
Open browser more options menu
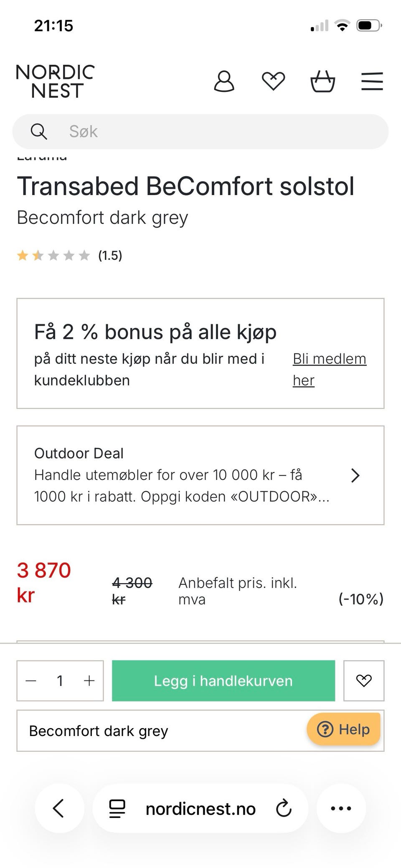click(x=341, y=808)
